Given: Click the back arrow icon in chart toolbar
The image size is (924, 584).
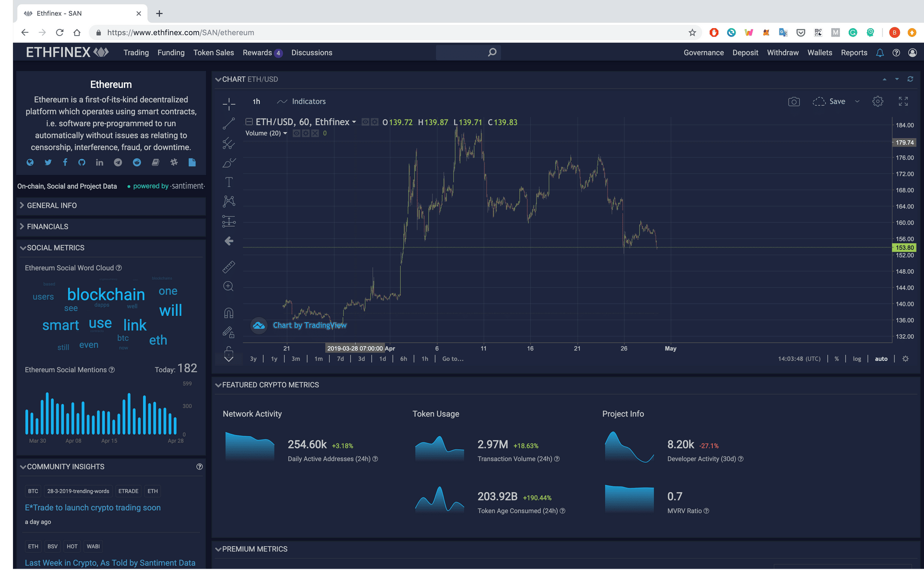Looking at the screenshot, I should (x=229, y=241).
